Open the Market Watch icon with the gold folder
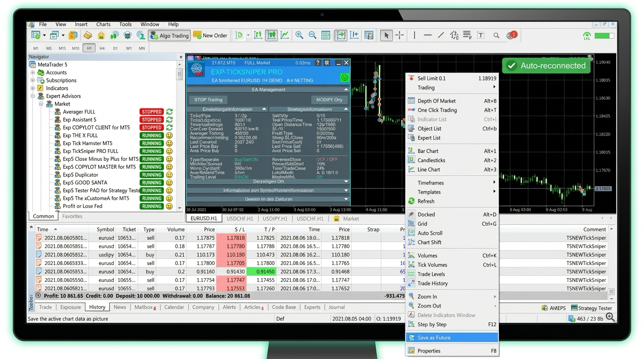This screenshot has width=644, height=359. click(x=73, y=35)
